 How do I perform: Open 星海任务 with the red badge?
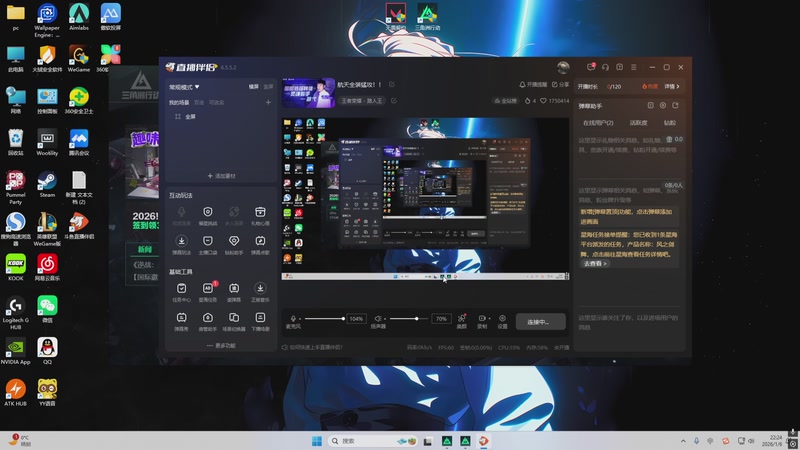tap(208, 292)
